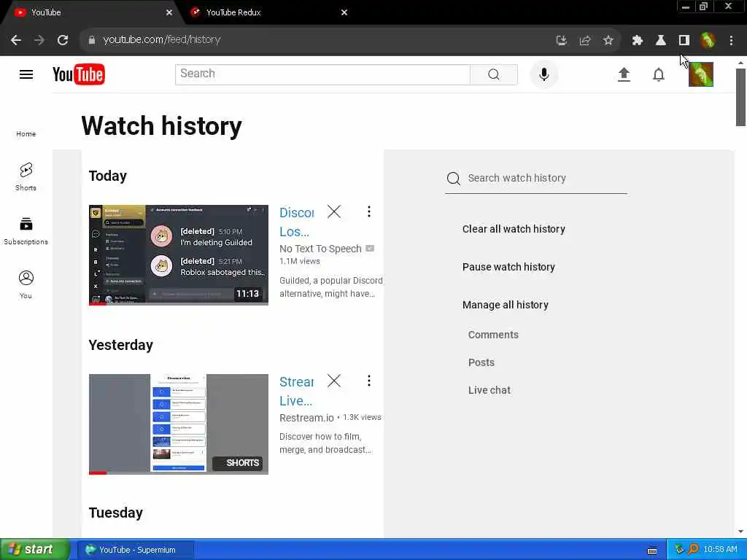Close the YouTube Redux tab

[344, 12]
